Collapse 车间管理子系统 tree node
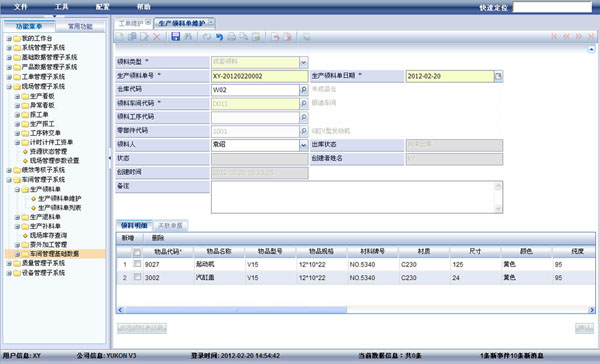600x364 pixels. 9,180
